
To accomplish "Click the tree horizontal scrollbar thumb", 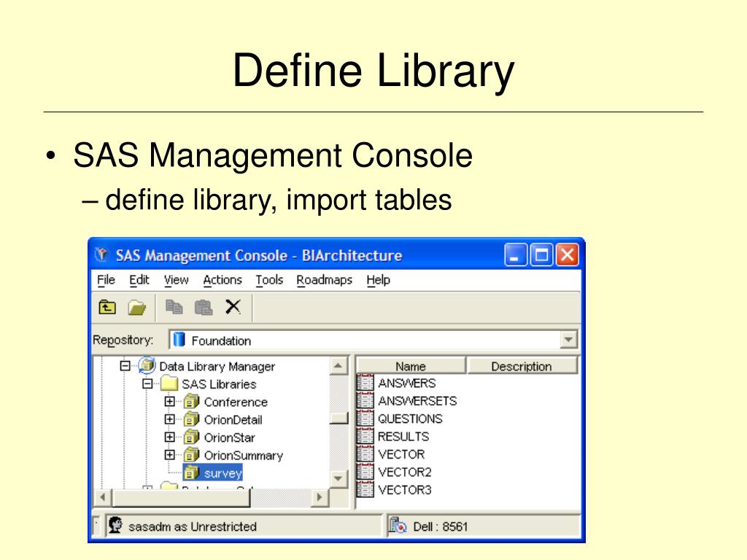I will coord(181,497).
